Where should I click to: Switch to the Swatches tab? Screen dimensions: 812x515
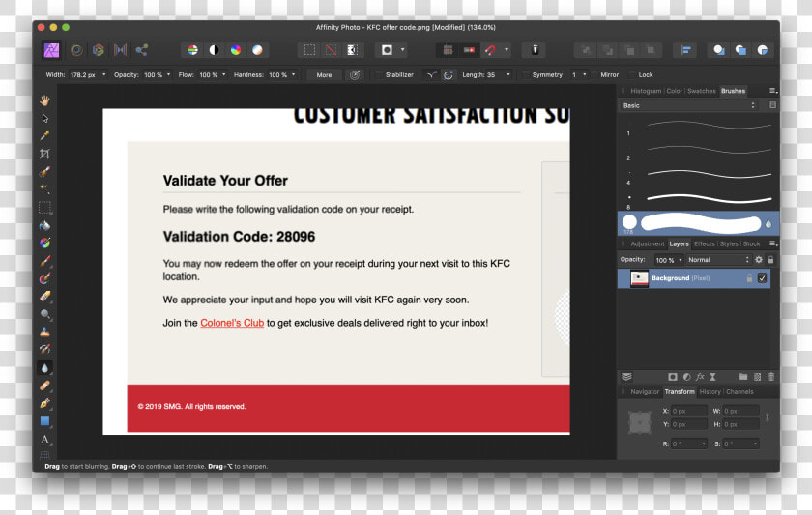click(701, 91)
